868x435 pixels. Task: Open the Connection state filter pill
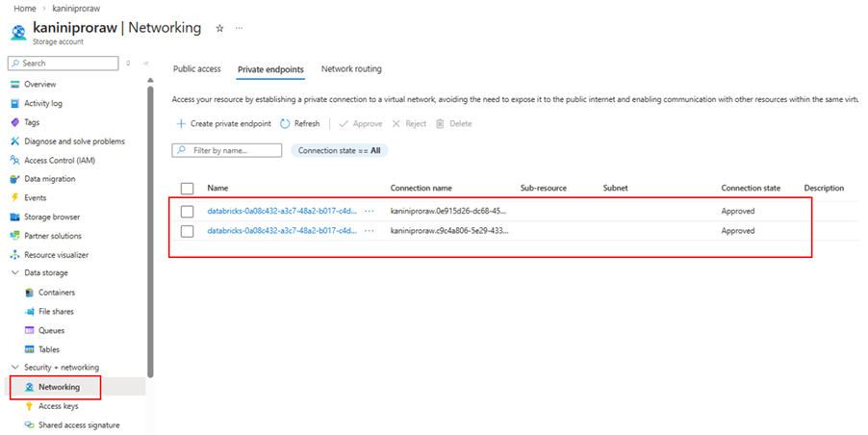coord(339,151)
